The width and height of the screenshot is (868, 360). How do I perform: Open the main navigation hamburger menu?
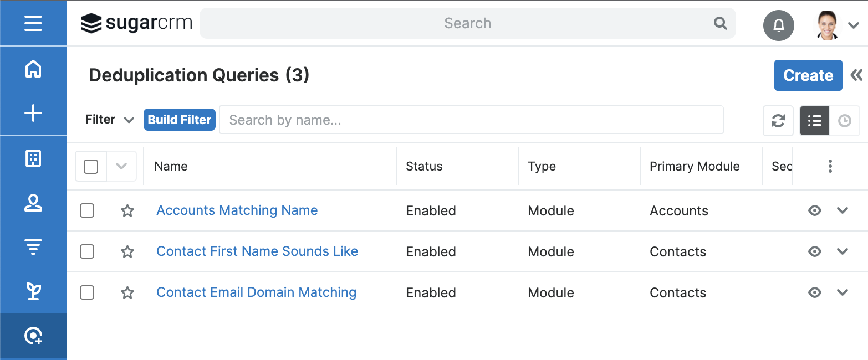click(33, 23)
